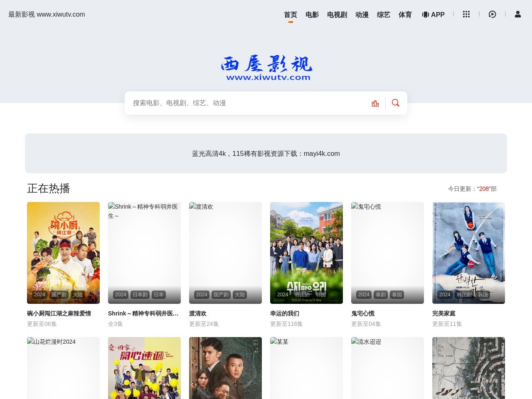Click title link 鬼宅心慌

363,313
